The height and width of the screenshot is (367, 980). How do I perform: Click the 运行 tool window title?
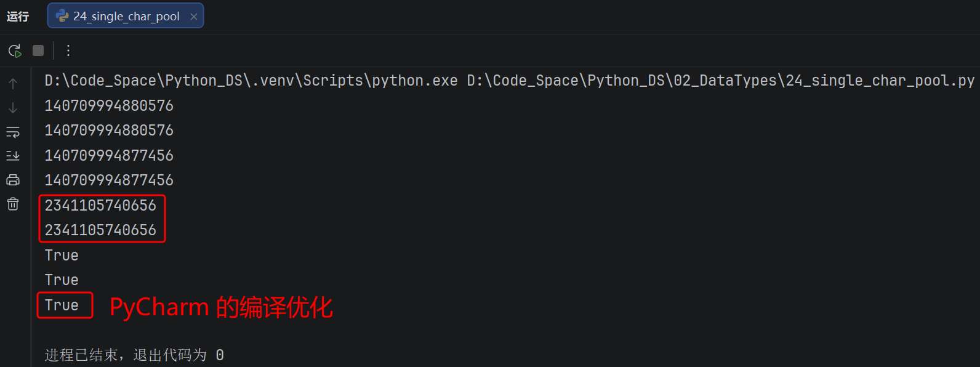coord(18,17)
